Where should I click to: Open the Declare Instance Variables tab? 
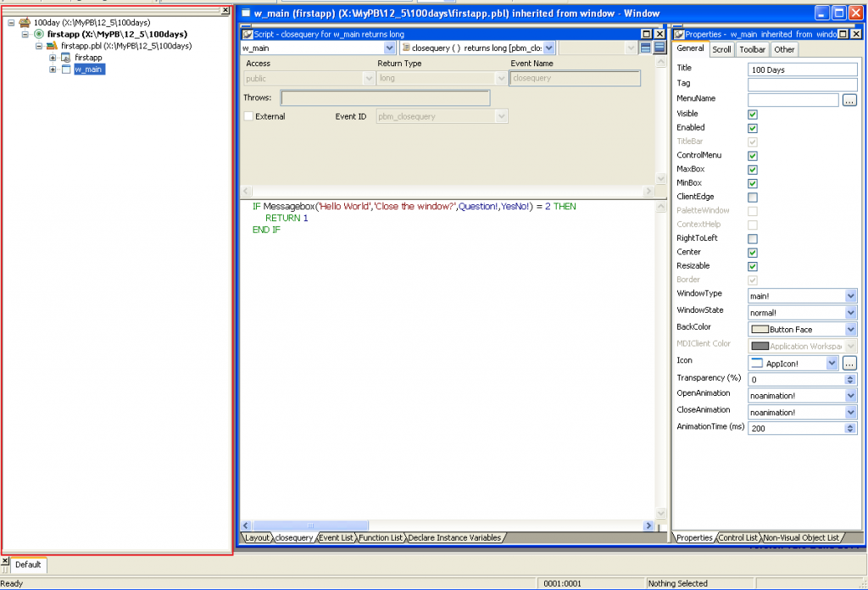click(454, 538)
